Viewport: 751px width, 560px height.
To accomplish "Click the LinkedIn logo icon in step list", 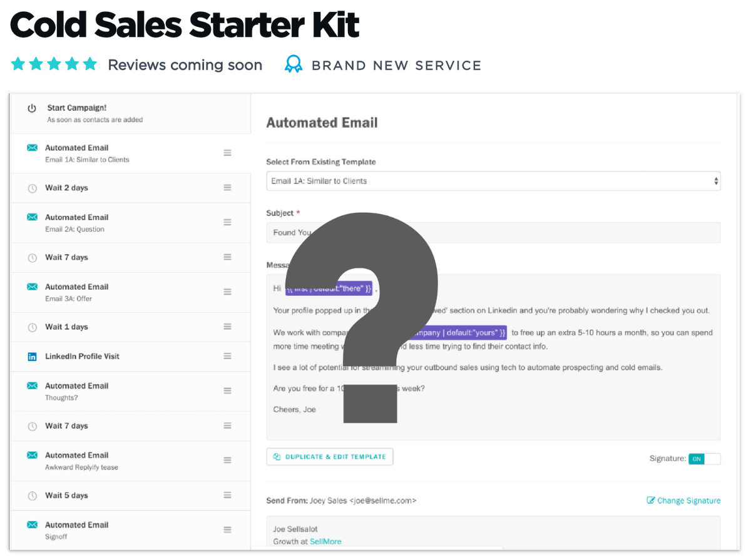I will pyautogui.click(x=32, y=356).
